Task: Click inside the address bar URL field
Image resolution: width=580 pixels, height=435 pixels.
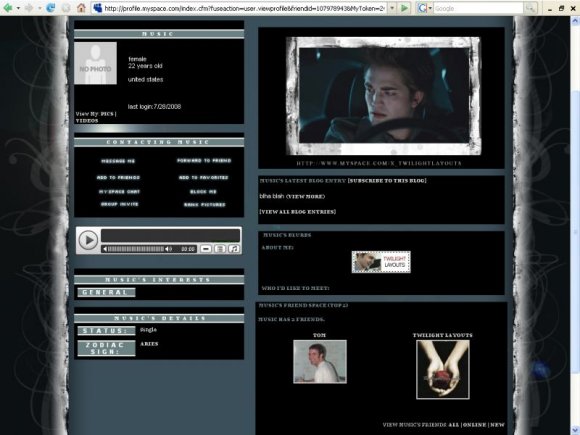Action: (x=244, y=8)
